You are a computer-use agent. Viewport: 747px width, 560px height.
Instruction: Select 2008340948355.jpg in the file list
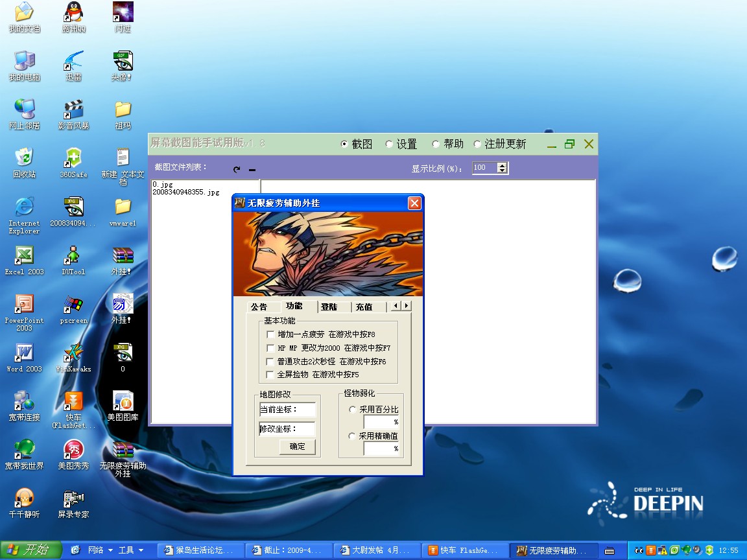186,192
